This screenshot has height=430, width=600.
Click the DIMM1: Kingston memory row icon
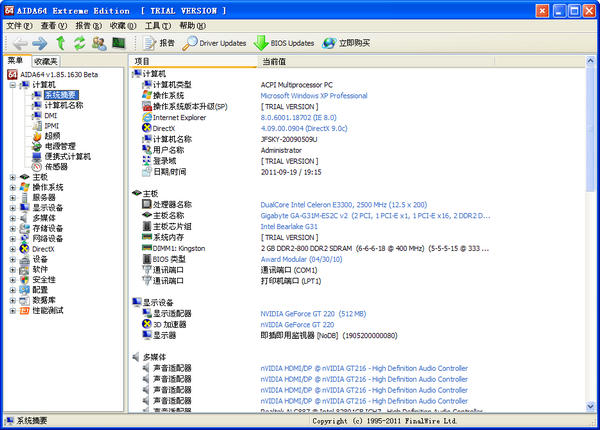(x=147, y=248)
